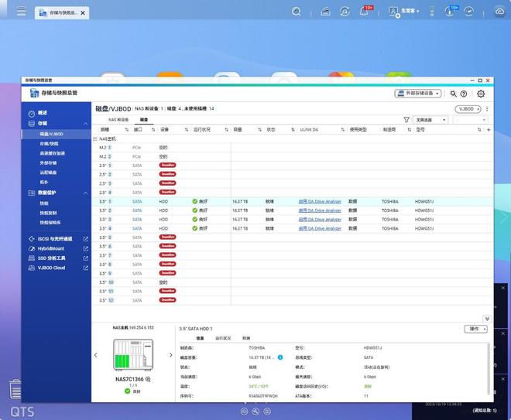Switch to the NAS 和设备 tab
Image resolution: width=511 pixels, height=420 pixels.
(x=118, y=120)
